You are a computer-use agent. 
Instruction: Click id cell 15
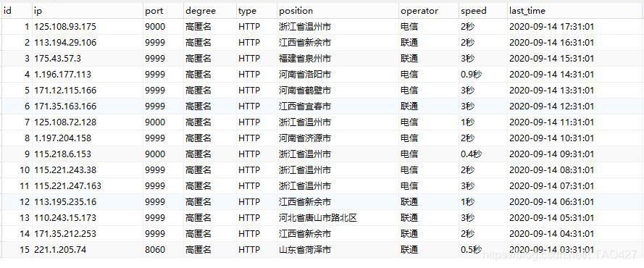(25, 250)
